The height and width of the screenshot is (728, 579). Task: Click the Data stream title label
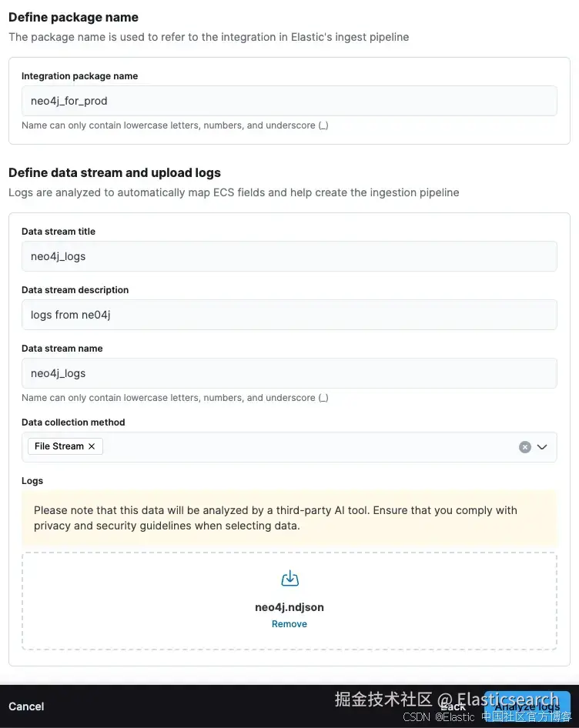click(59, 232)
